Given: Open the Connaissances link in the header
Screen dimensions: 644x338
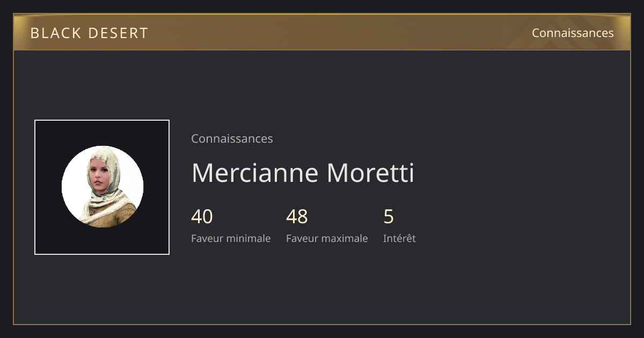Looking at the screenshot, I should (573, 33).
